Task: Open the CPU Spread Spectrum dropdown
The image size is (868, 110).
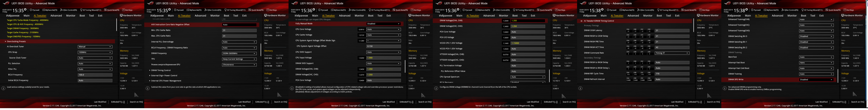Action: [x=528, y=77]
